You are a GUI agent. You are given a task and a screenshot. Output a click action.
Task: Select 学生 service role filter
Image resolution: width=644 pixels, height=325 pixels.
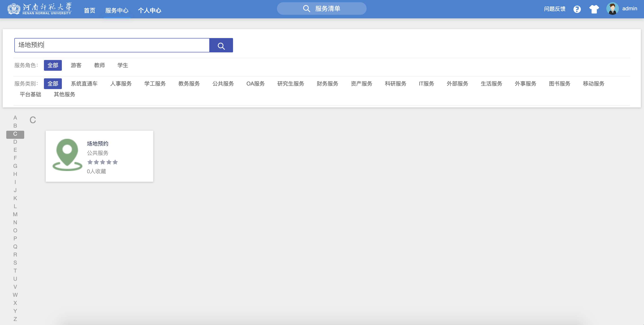123,65
